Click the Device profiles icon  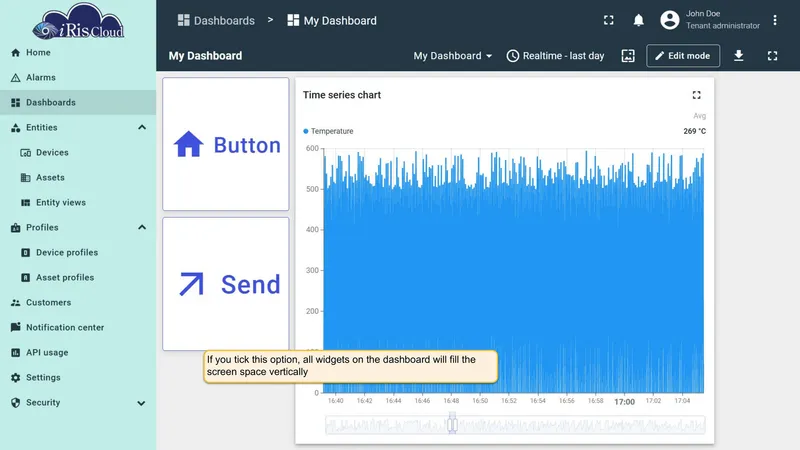(26, 253)
